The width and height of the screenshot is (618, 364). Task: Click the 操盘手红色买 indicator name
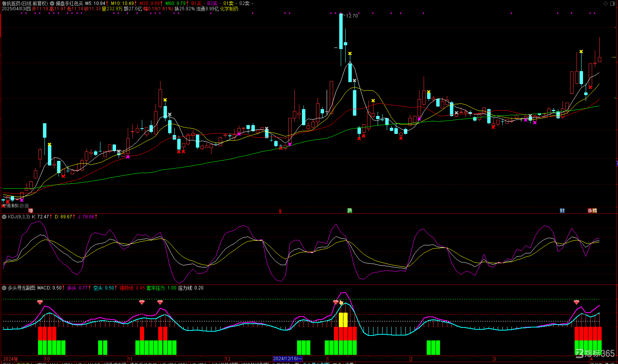click(x=69, y=3)
